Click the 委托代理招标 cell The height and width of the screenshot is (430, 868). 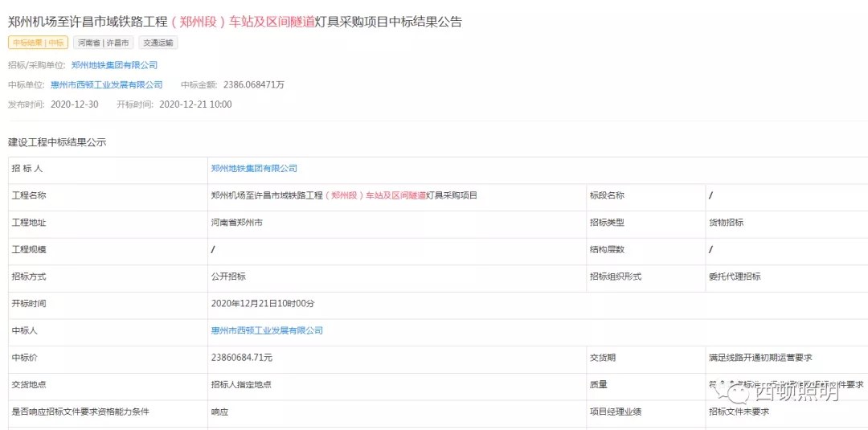[x=786, y=276]
